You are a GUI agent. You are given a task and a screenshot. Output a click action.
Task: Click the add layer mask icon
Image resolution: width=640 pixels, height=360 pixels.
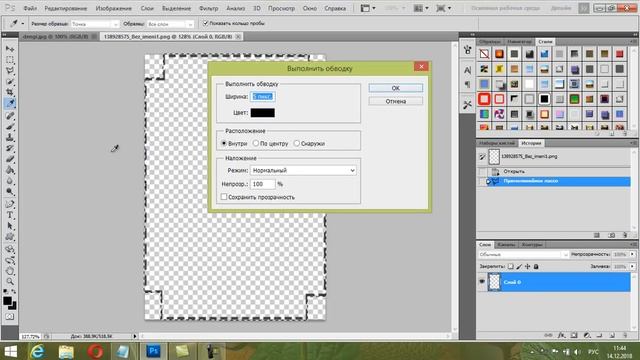click(x=574, y=335)
